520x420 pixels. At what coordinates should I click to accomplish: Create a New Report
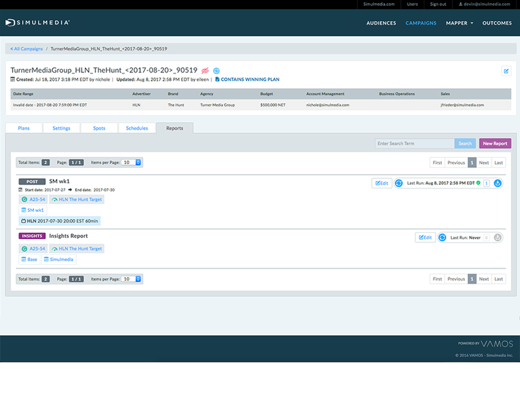495,143
